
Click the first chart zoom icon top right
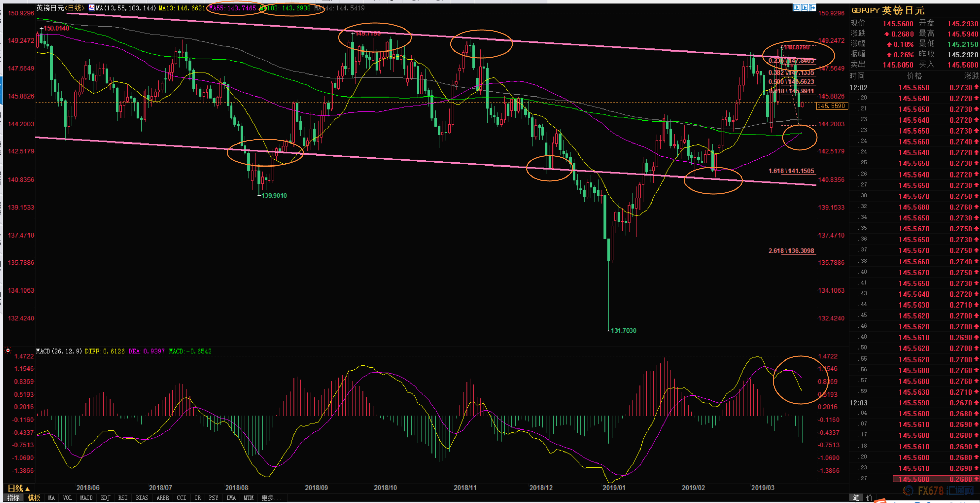point(796,8)
